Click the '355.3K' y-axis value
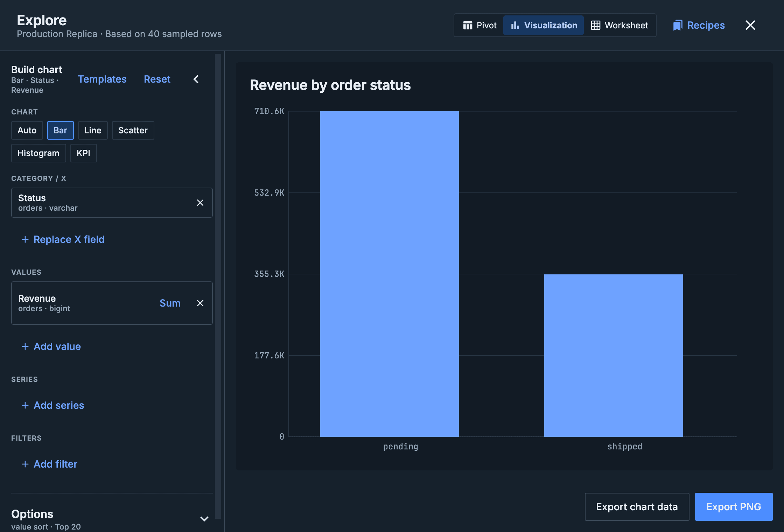The height and width of the screenshot is (532, 784). (269, 274)
